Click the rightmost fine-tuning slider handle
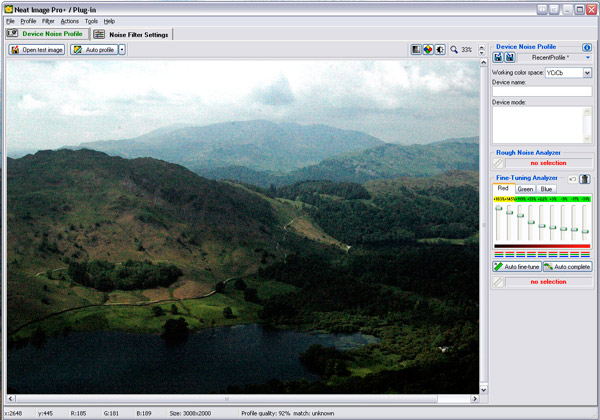 pos(585,231)
